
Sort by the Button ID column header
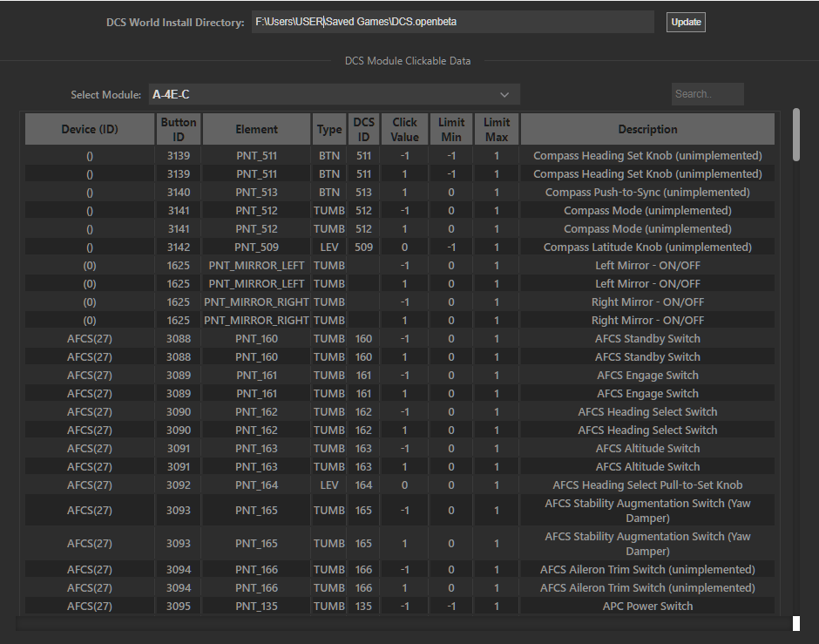coord(179,129)
